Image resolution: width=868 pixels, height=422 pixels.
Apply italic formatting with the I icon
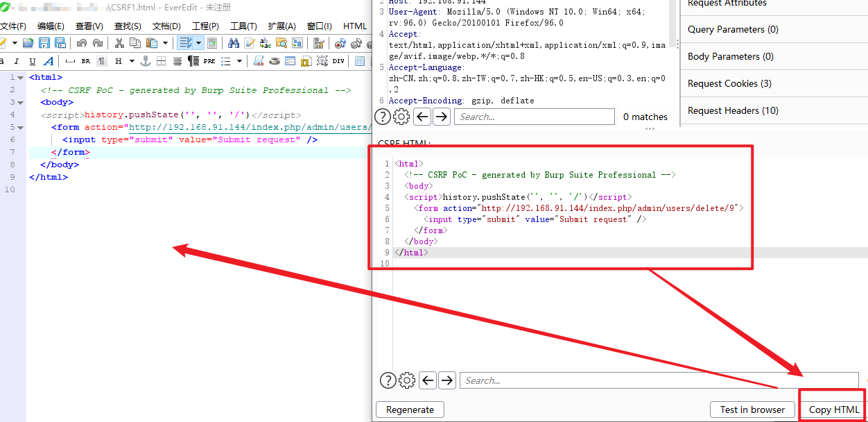[x=18, y=61]
